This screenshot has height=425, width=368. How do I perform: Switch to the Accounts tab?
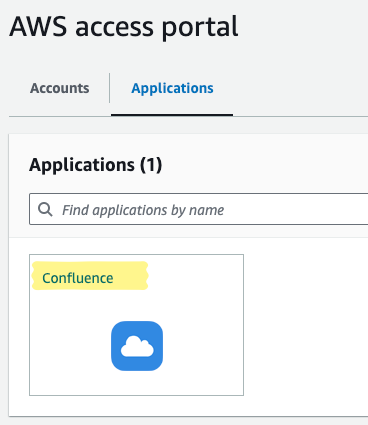(x=60, y=88)
